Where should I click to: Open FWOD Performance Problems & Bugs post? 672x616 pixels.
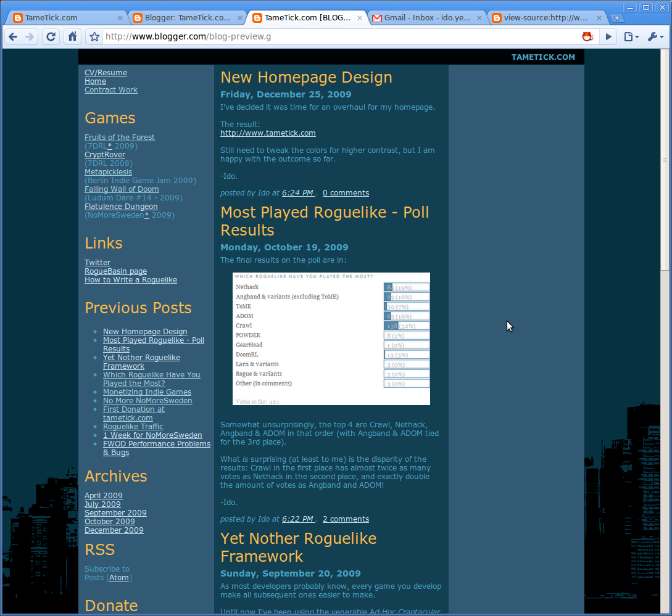[x=157, y=448]
